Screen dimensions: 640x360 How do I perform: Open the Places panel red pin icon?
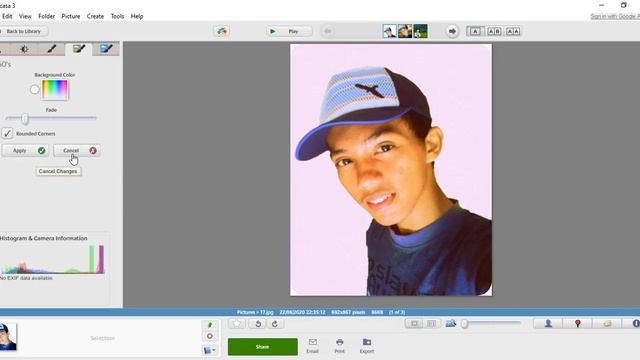point(578,324)
